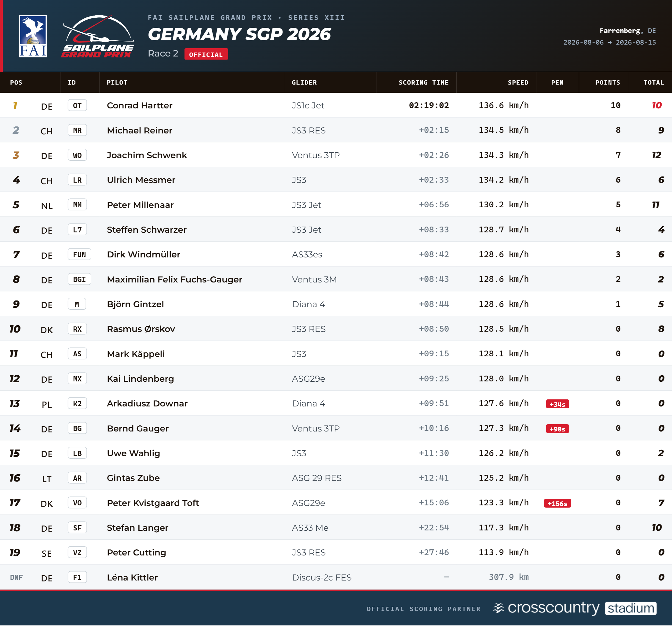672x626 pixels.
Task: Open pilot Léna Kittler
Action: click(x=132, y=577)
